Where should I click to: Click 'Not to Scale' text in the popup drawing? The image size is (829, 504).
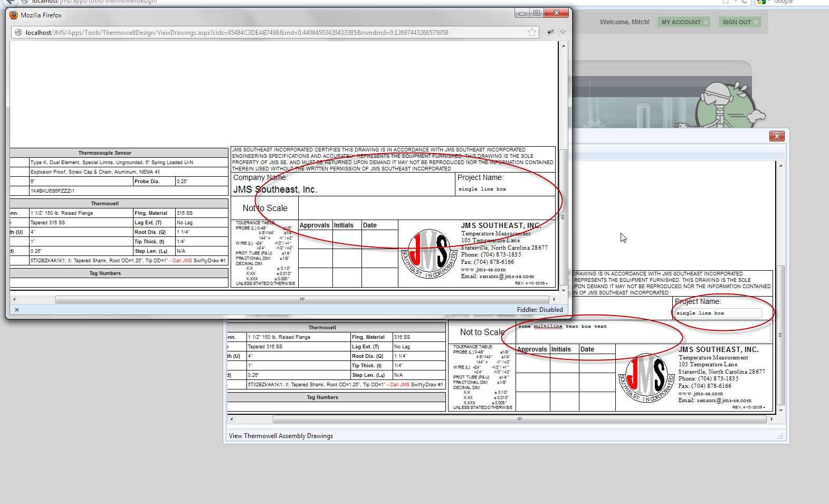pyautogui.click(x=265, y=208)
